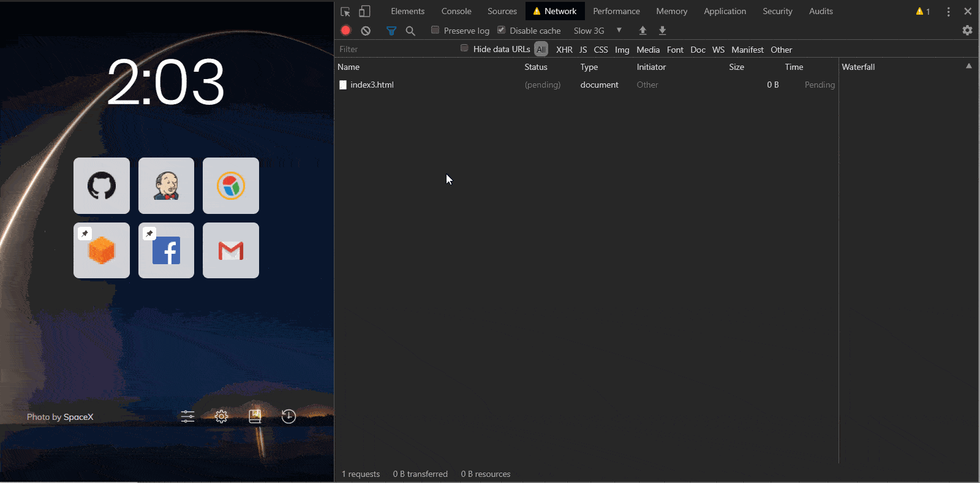Select the index3.html request row

click(586, 85)
